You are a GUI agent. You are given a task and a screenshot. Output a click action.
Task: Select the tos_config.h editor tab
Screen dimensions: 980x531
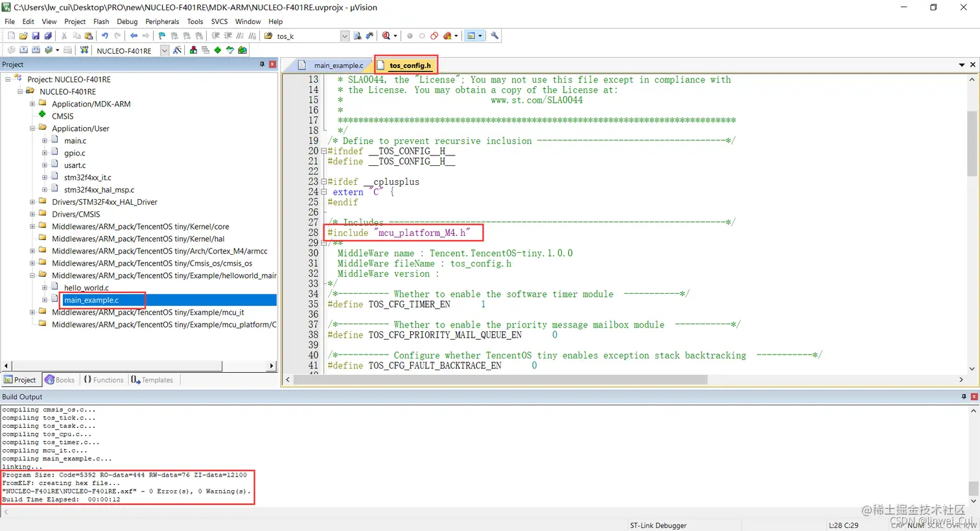[x=406, y=65]
